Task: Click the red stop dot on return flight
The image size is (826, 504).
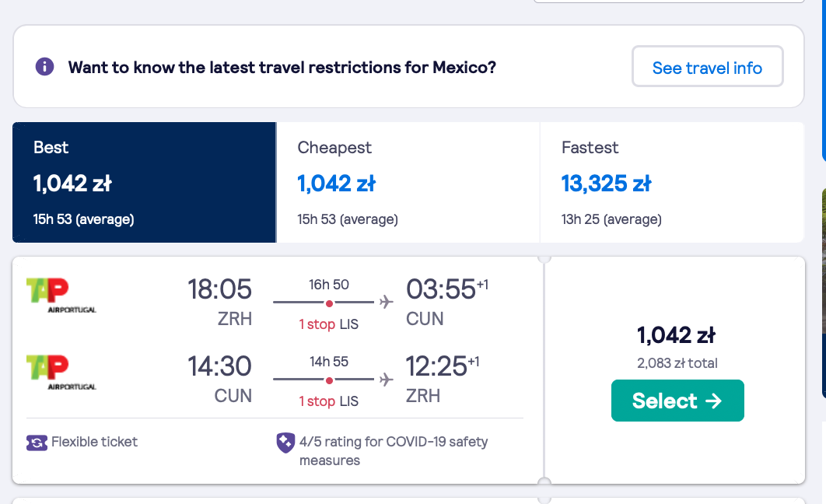Action: tap(329, 380)
